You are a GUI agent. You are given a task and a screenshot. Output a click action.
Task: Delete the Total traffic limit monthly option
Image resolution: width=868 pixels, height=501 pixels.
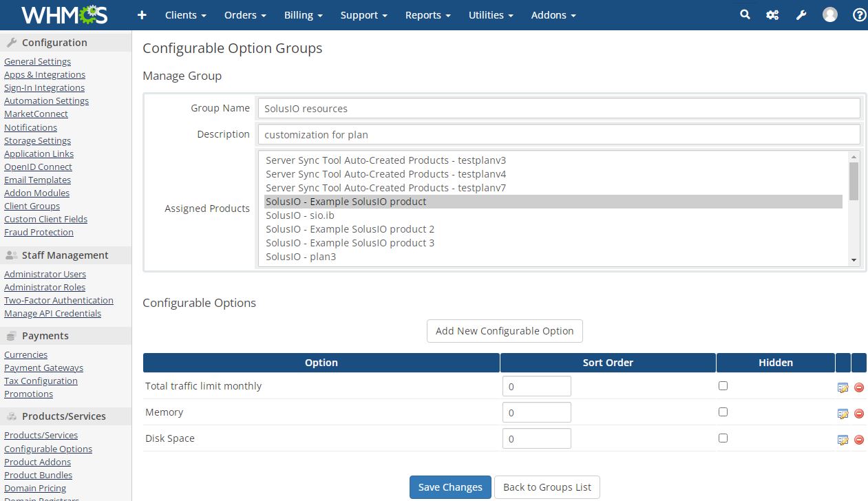(859, 387)
